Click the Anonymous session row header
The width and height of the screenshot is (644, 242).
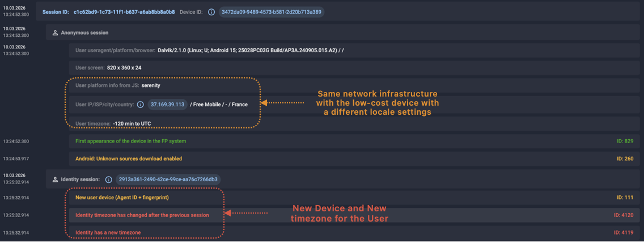click(343, 32)
